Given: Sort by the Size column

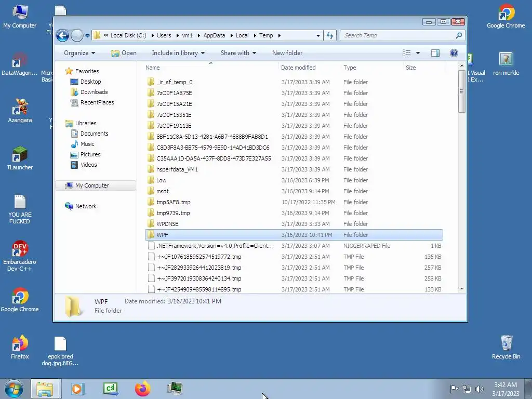Looking at the screenshot, I should 423,68.
